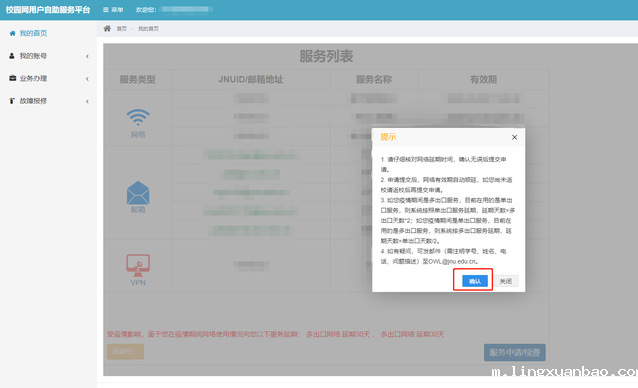This screenshot has height=388, width=638.
Task: Click the 服务申请/续费 button
Action: click(515, 352)
